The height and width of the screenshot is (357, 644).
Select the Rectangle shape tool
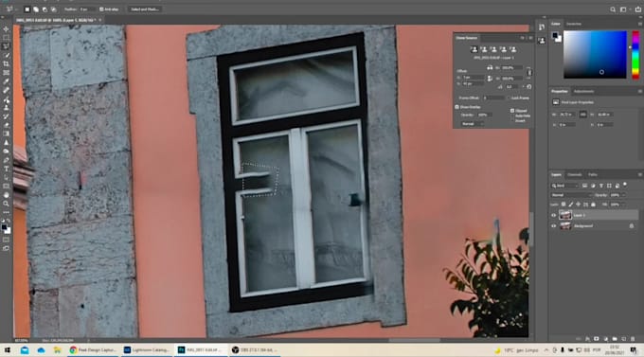point(7,187)
